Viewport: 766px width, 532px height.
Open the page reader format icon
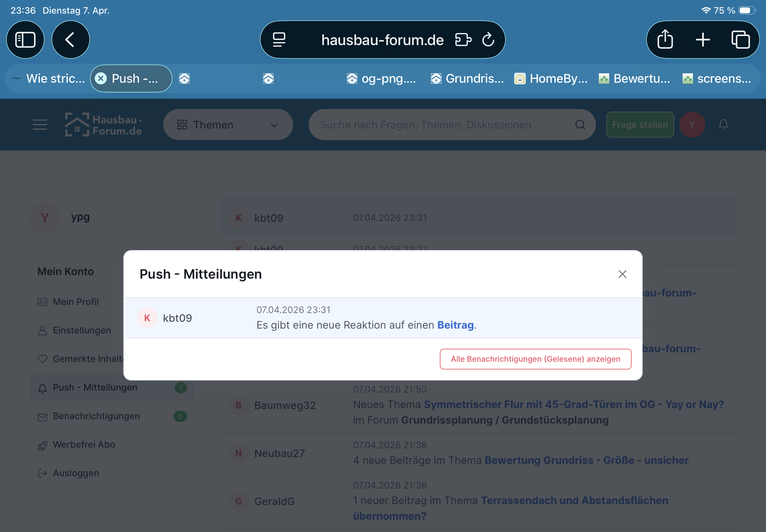(279, 40)
